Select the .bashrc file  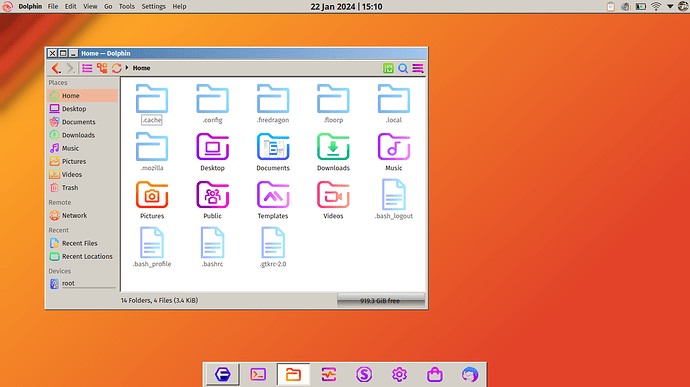(213, 247)
